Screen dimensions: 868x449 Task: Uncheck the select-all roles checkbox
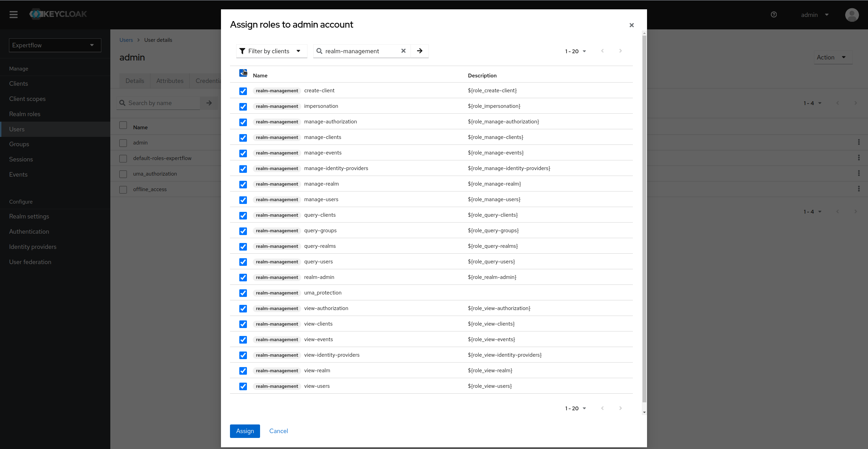[x=243, y=73]
